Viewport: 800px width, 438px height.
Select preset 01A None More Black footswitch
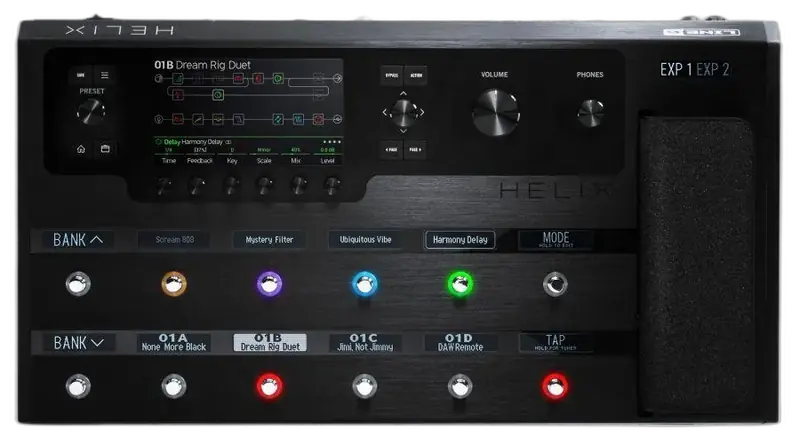point(174,386)
